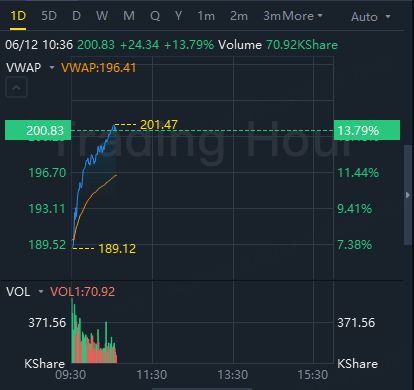Open the VWAP indicator dropdown arrow
Viewport: 414px width, 390px height.
point(52,68)
